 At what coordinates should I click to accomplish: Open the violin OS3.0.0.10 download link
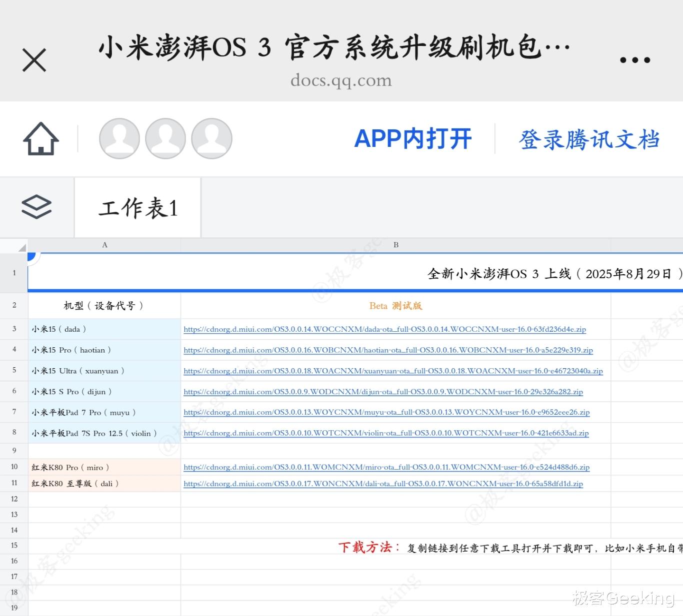pos(386,433)
